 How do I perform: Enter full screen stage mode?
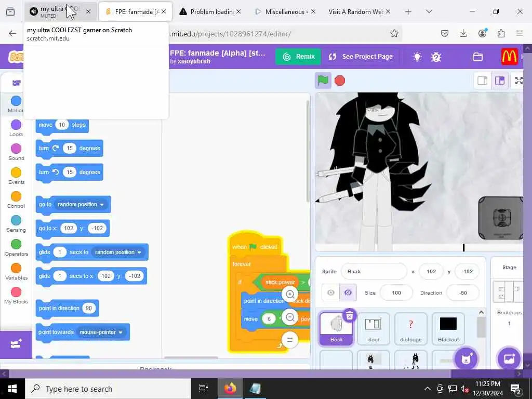click(519, 81)
